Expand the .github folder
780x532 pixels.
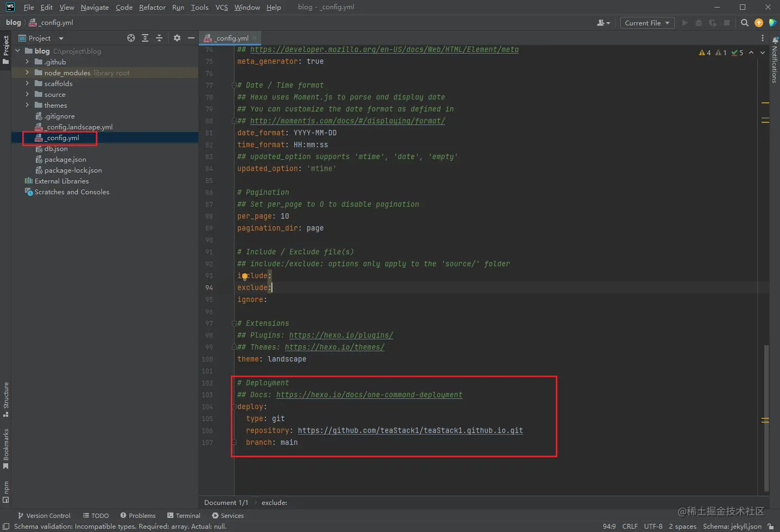tap(27, 62)
